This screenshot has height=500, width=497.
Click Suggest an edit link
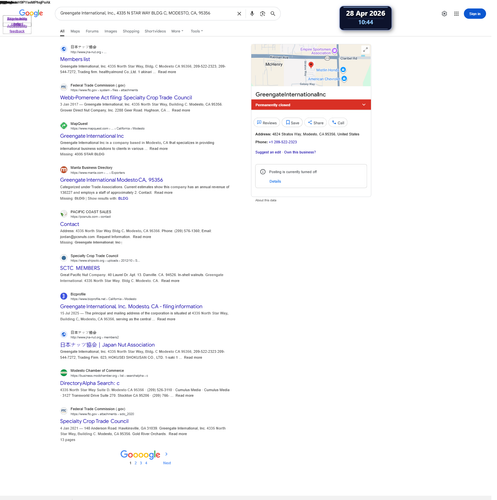268,152
